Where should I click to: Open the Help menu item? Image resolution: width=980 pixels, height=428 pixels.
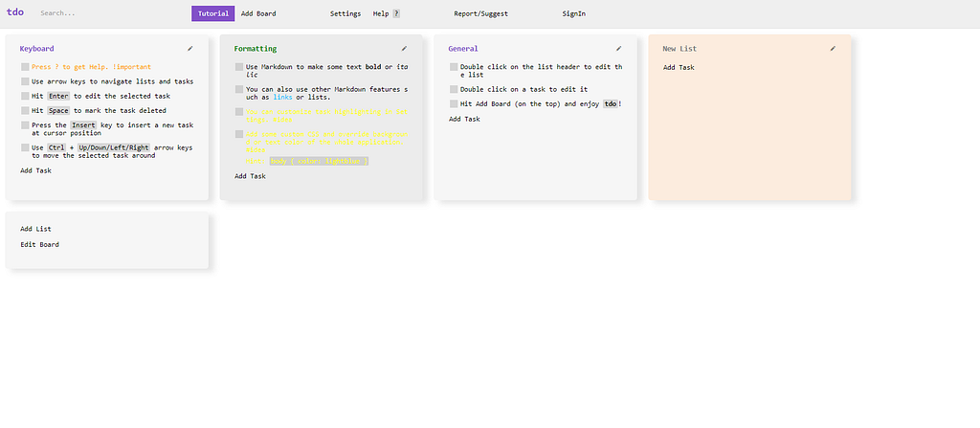pyautogui.click(x=381, y=13)
